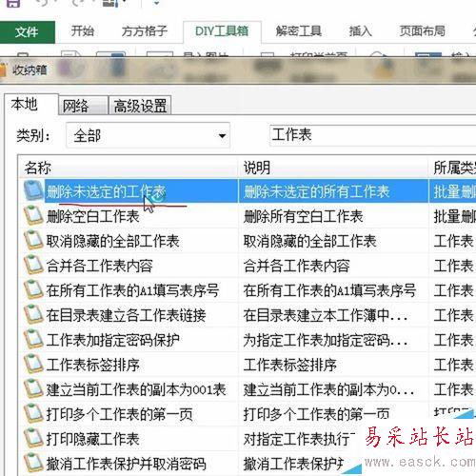
Task: Click description 为指定工作表加指定密码...
Action: (x=326, y=340)
